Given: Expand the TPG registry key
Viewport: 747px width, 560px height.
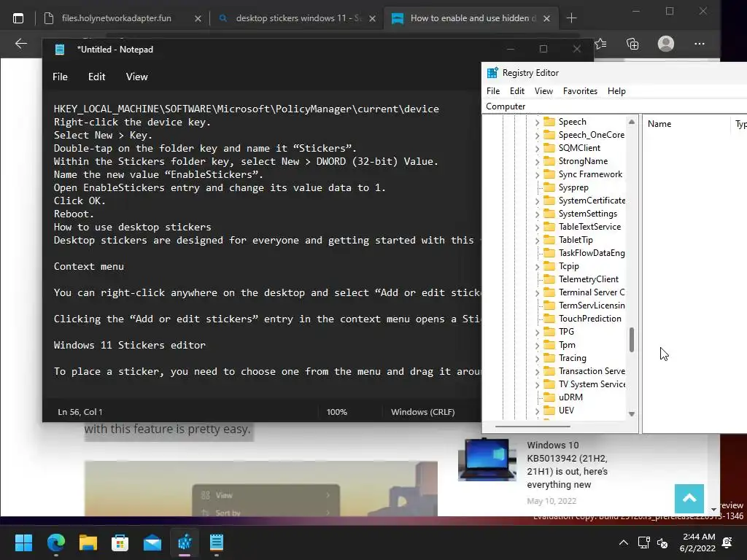Looking at the screenshot, I should pos(537,332).
